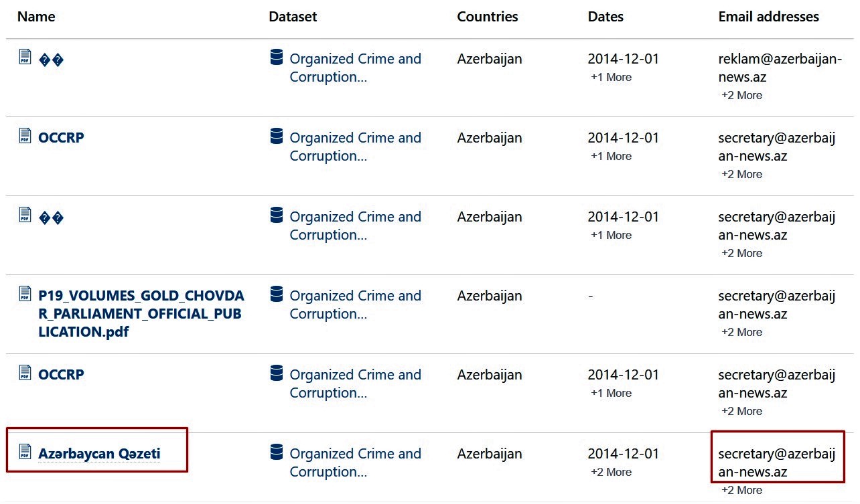Open the Azərbaycan Qəzeti document link
This screenshot has width=860, height=504.
(x=99, y=454)
